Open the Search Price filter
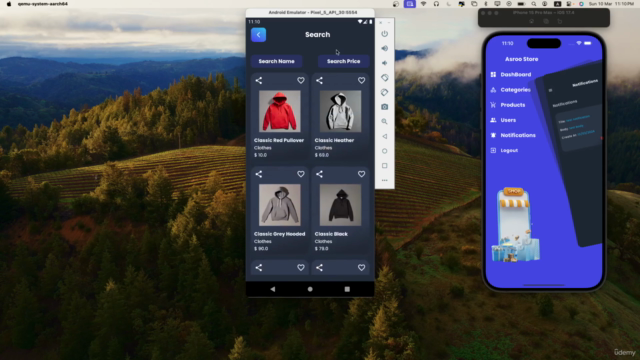Screen dimensions: 640x360 pos(343,61)
